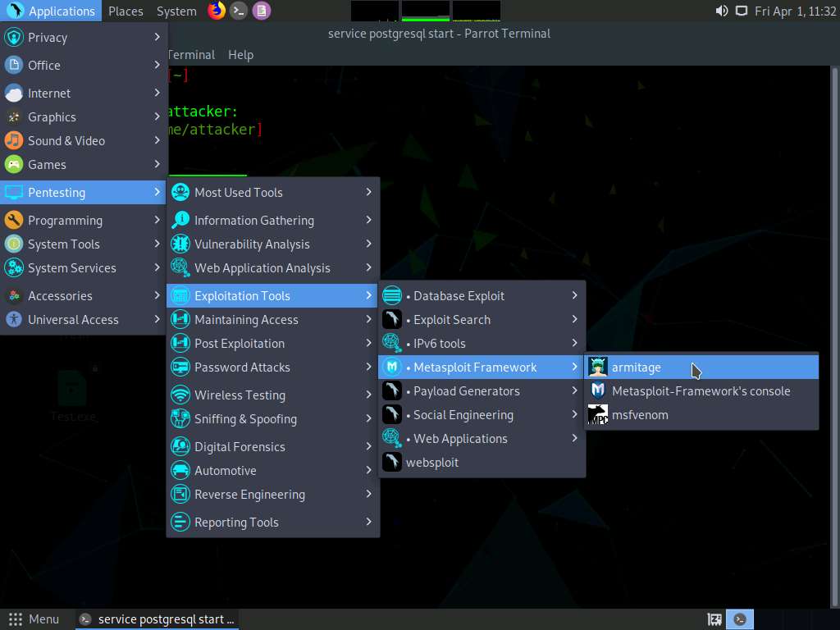
Task: Expand the Database Exploit submenu arrow
Action: [x=574, y=296]
